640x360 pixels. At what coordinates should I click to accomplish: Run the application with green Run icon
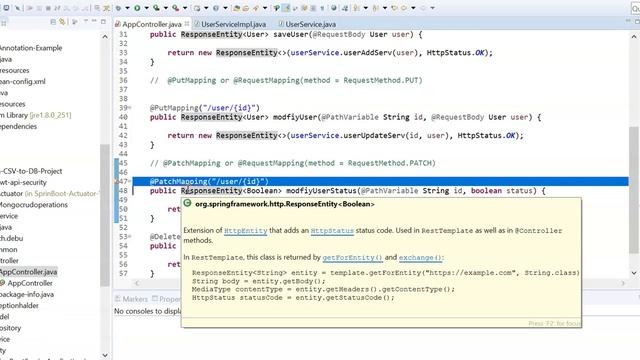tap(137, 8)
